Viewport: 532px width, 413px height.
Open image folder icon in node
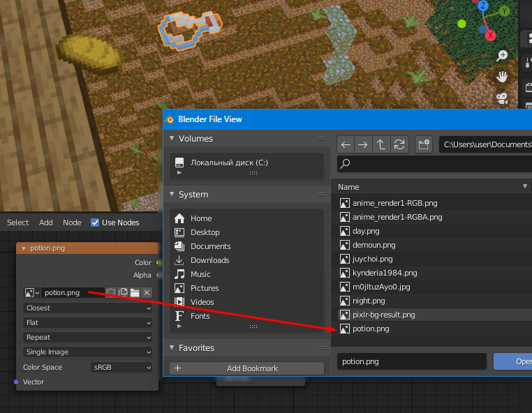click(x=135, y=292)
